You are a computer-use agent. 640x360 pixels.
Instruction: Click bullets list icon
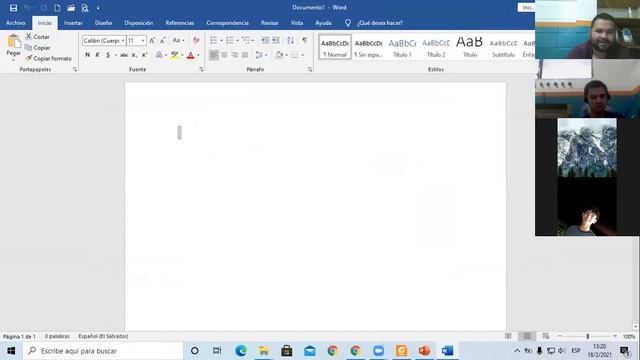click(213, 40)
